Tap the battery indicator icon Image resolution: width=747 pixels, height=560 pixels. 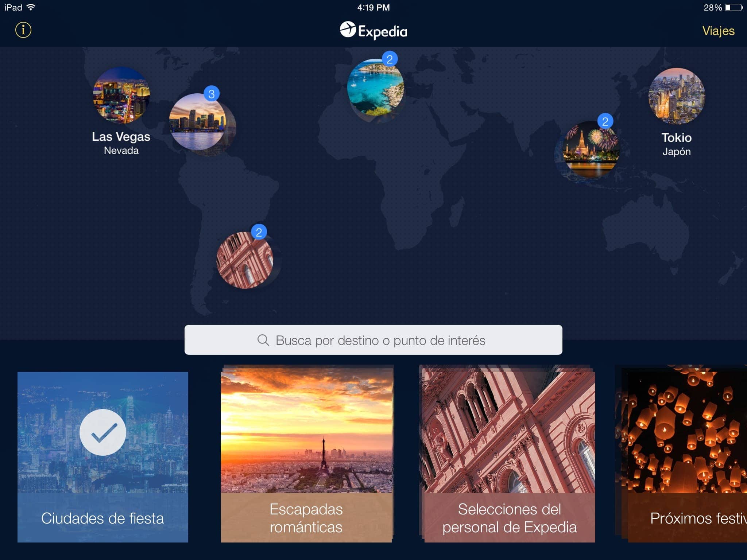pos(734,7)
